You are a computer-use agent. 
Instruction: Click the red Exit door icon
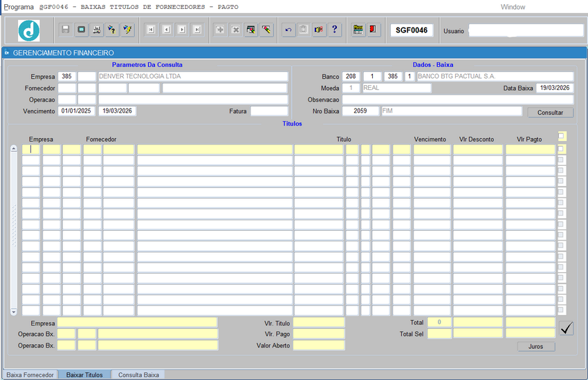374,30
